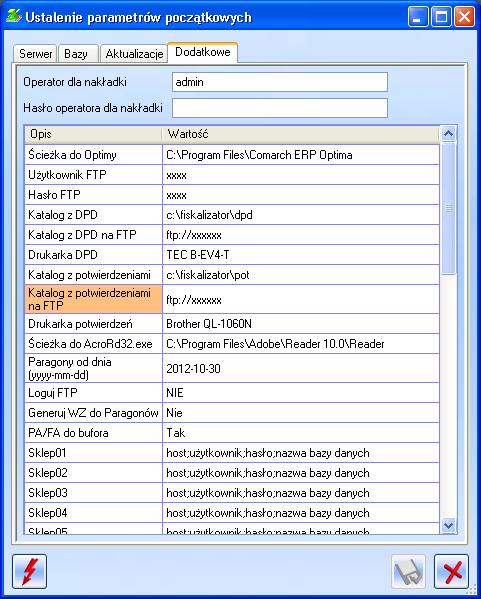The image size is (481, 599).
Task: Maximize the Ustalenie parametrów początkowych window
Action: pyautogui.click(x=441, y=17)
